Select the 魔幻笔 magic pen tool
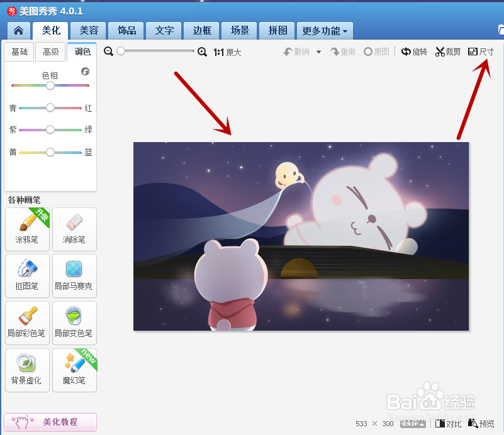This screenshot has height=435, width=504. coord(74,370)
